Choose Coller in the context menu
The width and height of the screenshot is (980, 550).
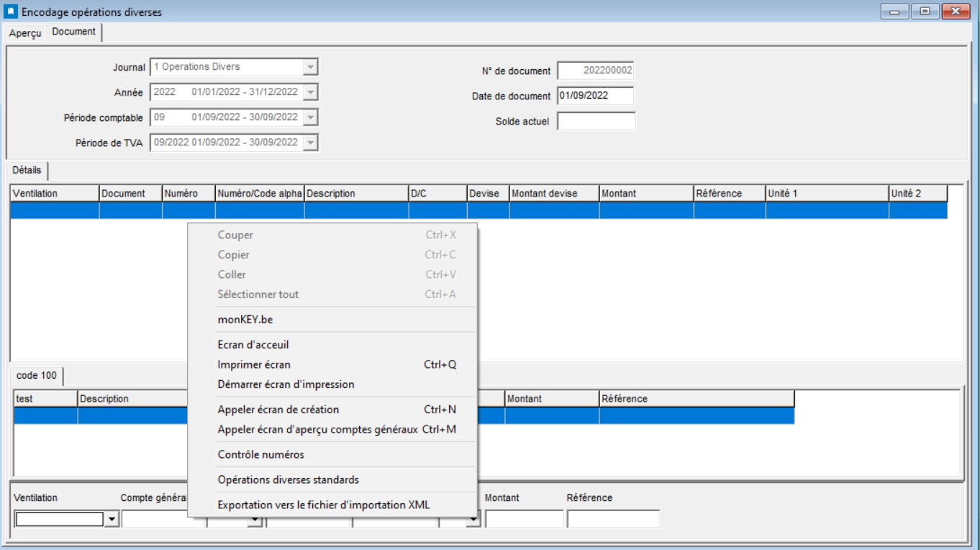[332, 274]
